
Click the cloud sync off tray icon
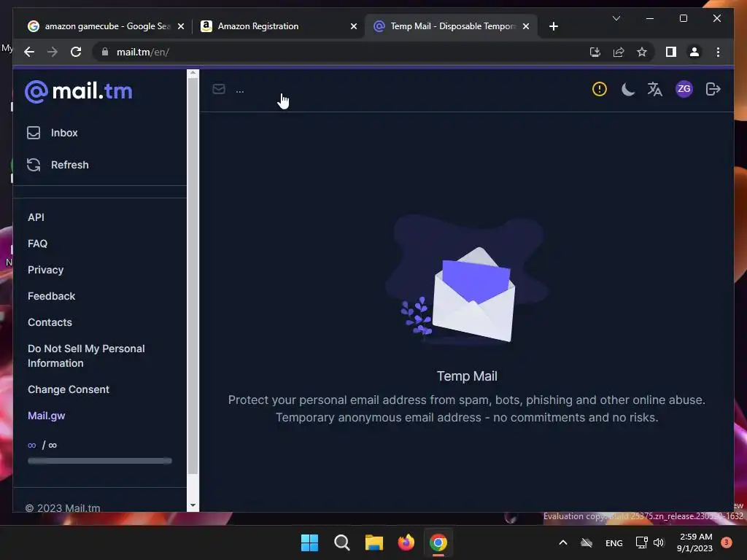tap(587, 542)
